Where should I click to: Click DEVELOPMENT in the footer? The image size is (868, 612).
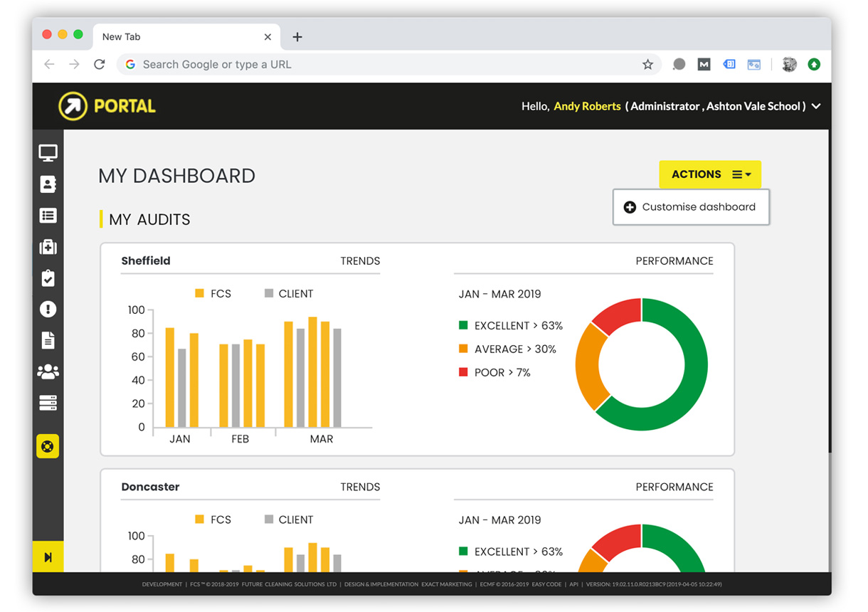pos(162,584)
